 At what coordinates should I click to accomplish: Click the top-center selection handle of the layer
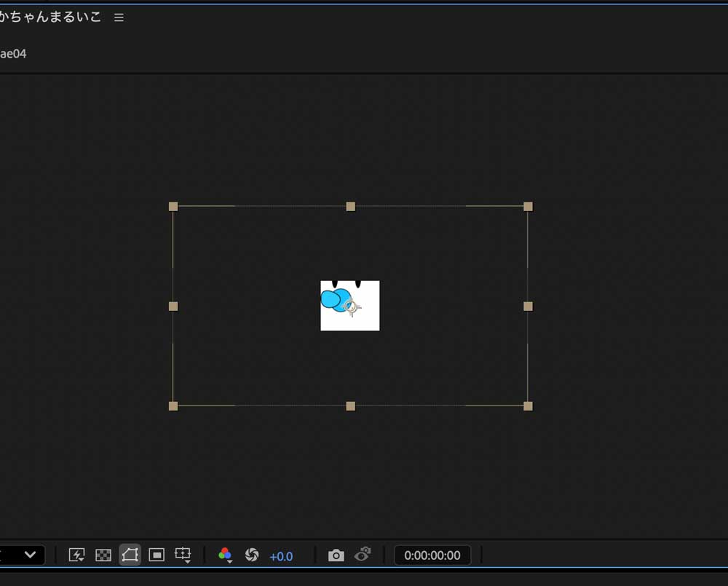350,206
